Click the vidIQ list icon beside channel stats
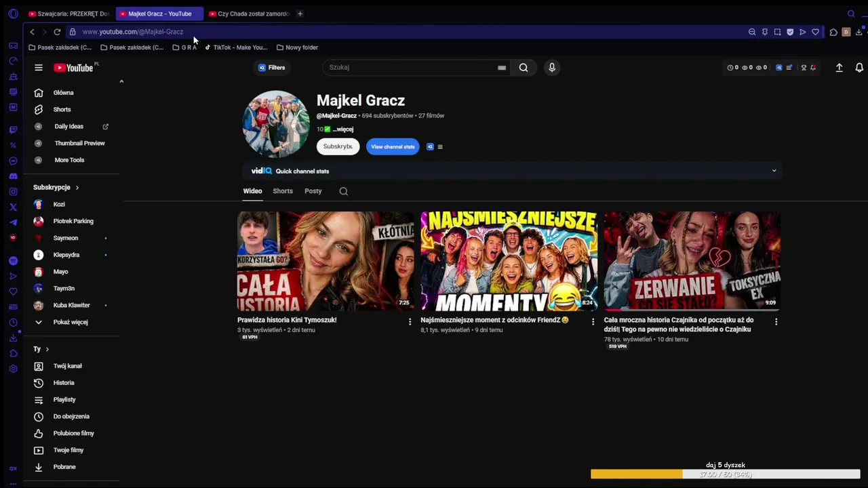This screenshot has width=868, height=488. coord(440,146)
